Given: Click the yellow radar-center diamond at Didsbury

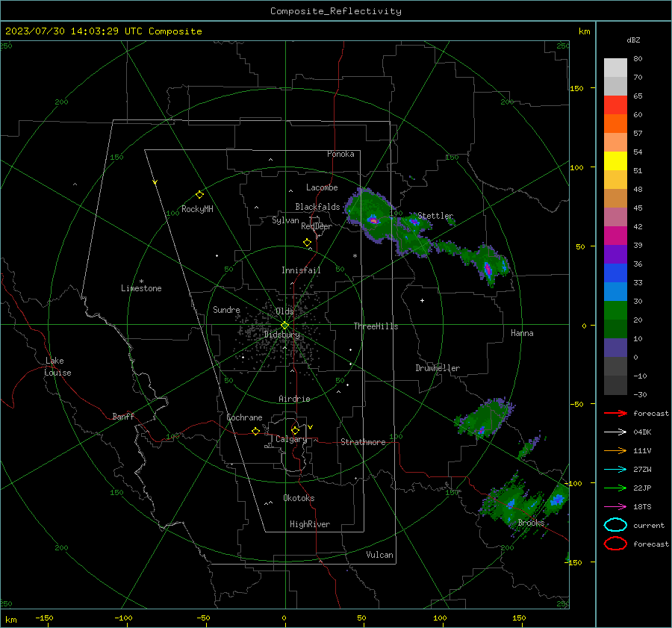Looking at the screenshot, I should (284, 326).
